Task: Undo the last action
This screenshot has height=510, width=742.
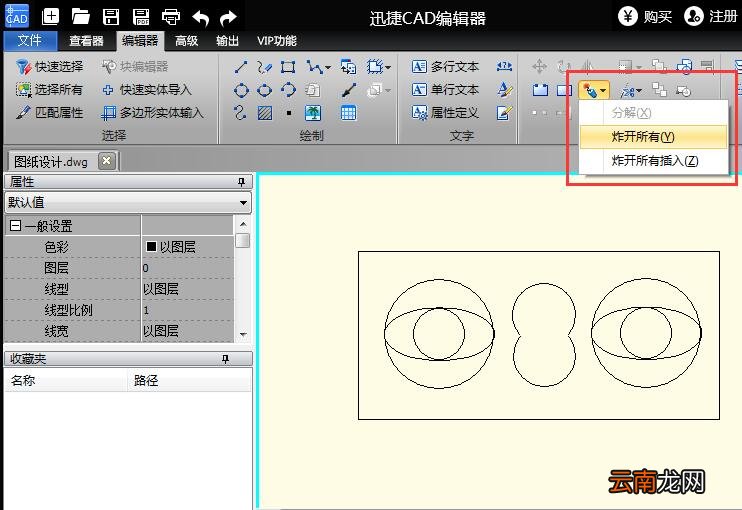Action: tap(201, 18)
